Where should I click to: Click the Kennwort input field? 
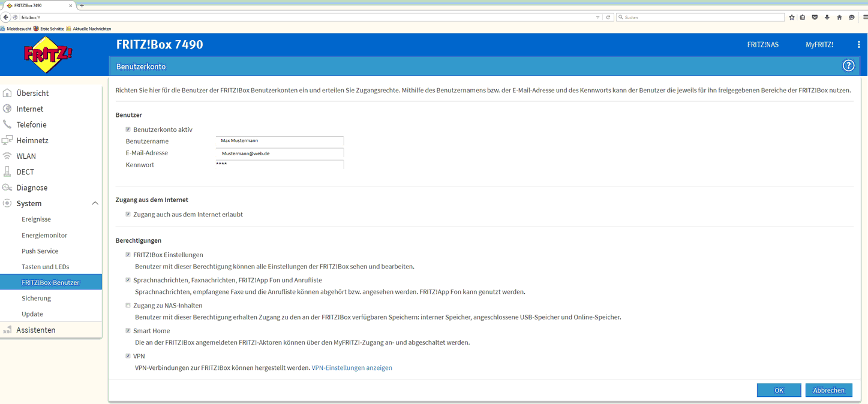pos(280,164)
